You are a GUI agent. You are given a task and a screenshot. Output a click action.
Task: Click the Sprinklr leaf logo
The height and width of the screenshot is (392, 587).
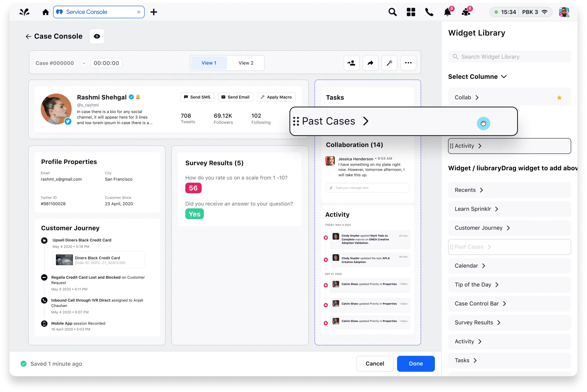click(24, 12)
